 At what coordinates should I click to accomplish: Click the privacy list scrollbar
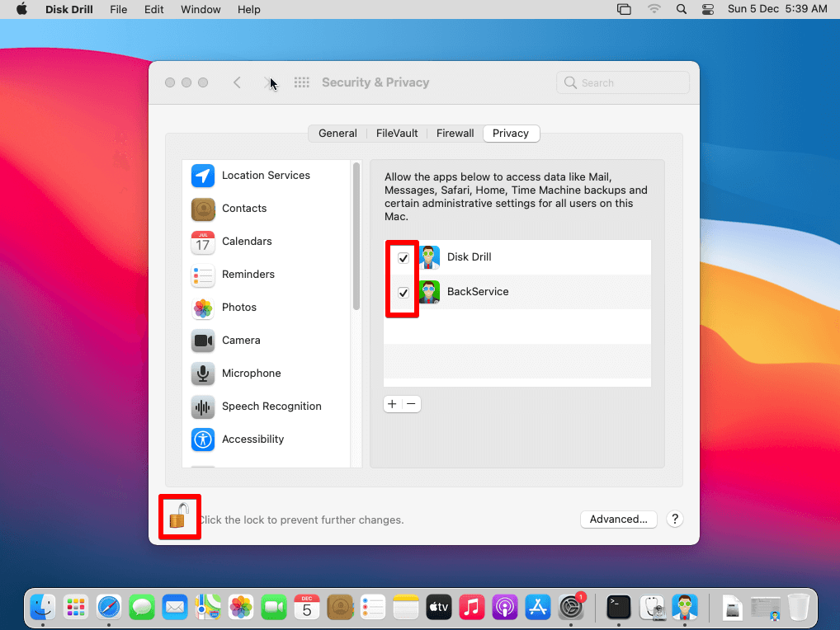tap(356, 237)
